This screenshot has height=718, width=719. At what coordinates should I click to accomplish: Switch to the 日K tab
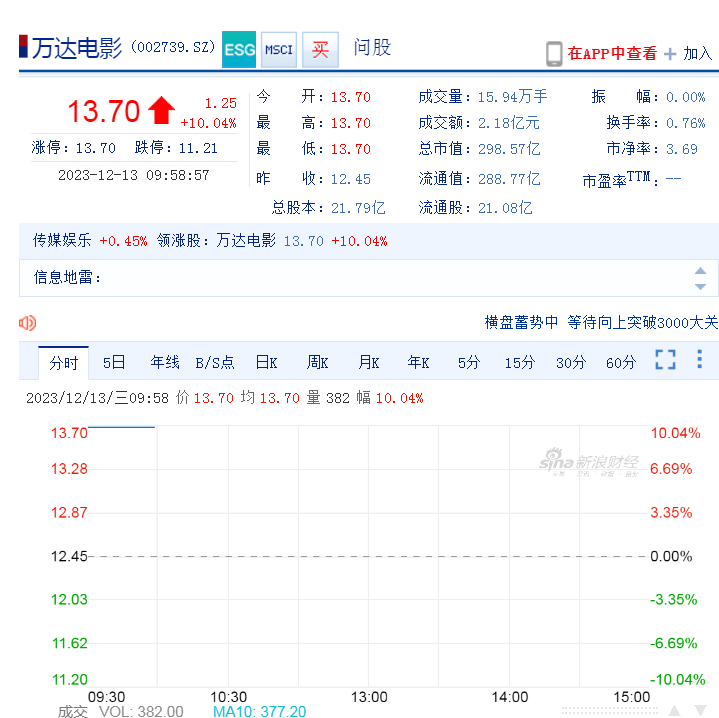[x=266, y=363]
